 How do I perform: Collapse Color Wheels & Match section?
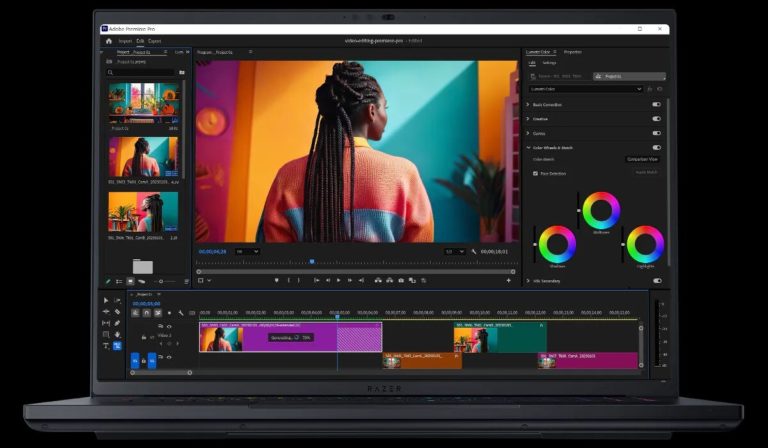tap(528, 147)
